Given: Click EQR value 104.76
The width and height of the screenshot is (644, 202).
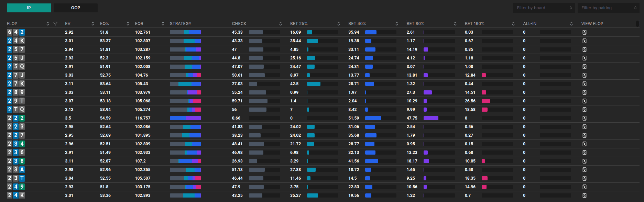Looking at the screenshot, I should (x=141, y=75).
